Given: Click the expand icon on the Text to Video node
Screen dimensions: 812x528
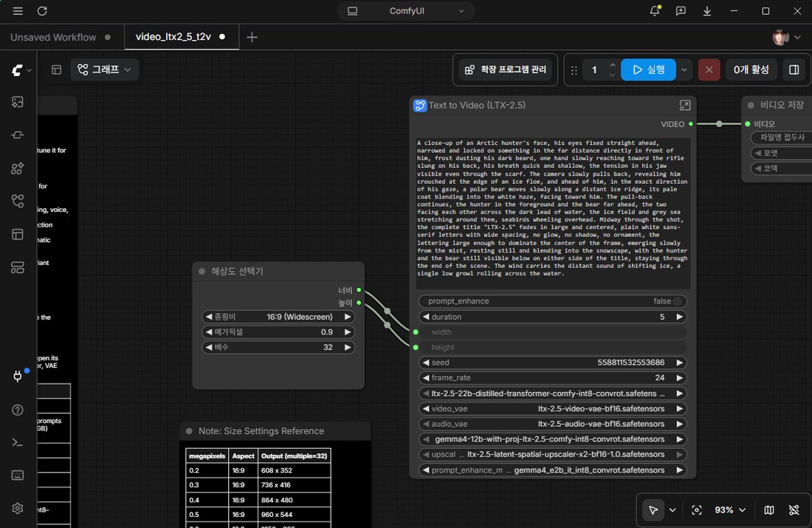Looking at the screenshot, I should coord(684,106).
